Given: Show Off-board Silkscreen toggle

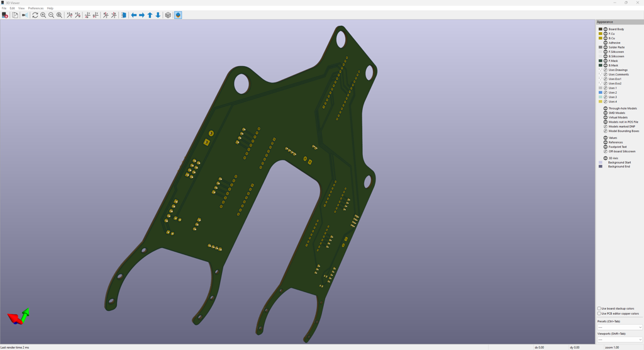Looking at the screenshot, I should (606, 151).
